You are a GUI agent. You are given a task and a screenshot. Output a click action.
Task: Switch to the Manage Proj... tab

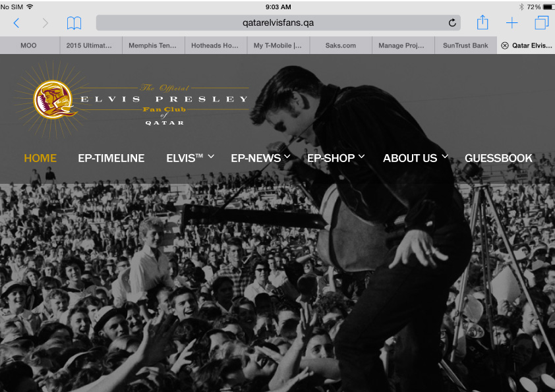[x=403, y=45]
